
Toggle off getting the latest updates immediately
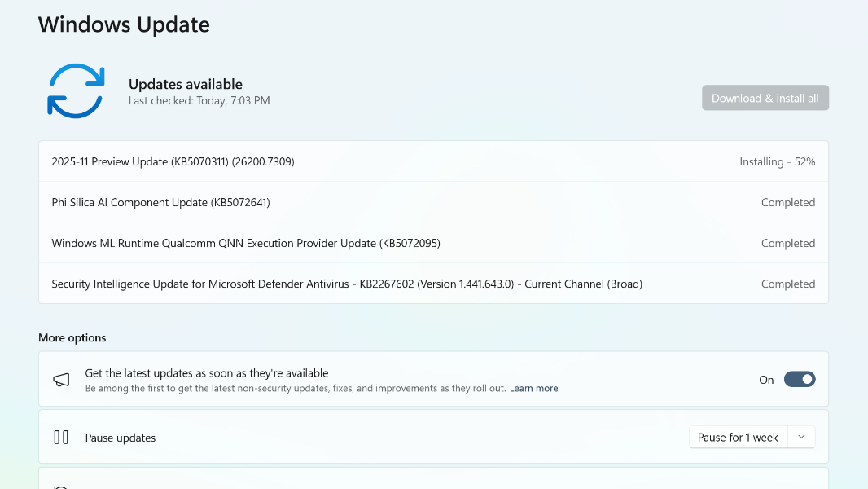799,379
